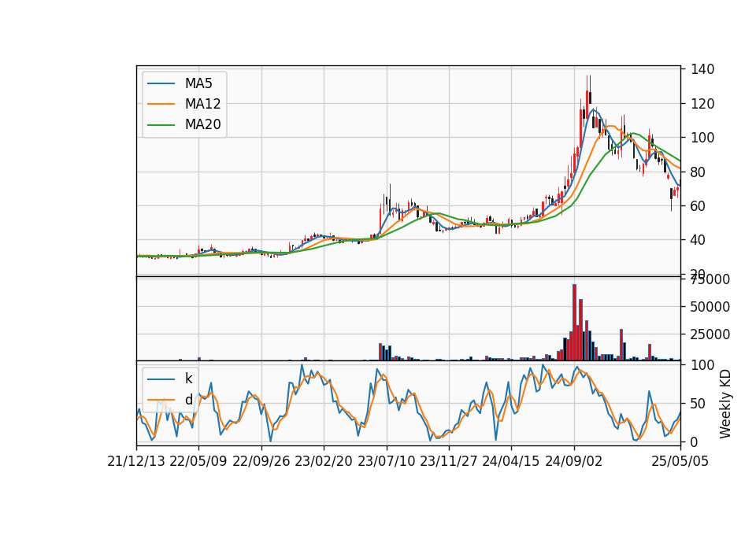Click the 120 price axis tick label
The height and width of the screenshot is (543, 756).
coord(702,104)
